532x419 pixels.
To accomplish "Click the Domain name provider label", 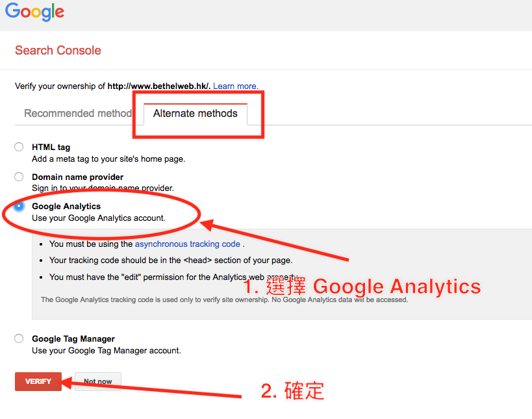I will (78, 177).
